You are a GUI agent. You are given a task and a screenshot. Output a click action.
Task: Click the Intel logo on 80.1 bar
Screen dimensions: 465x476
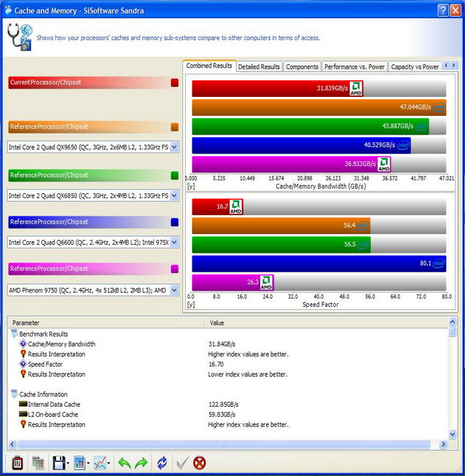(x=439, y=263)
